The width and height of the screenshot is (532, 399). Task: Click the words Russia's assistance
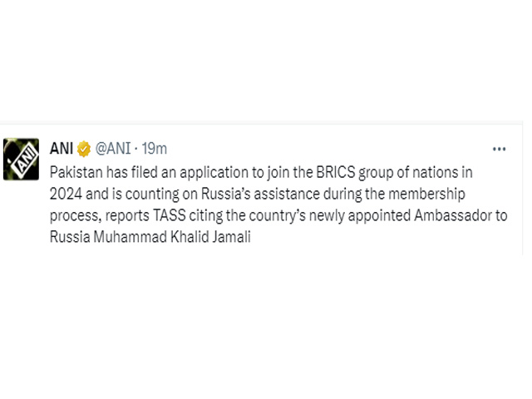coord(260,194)
